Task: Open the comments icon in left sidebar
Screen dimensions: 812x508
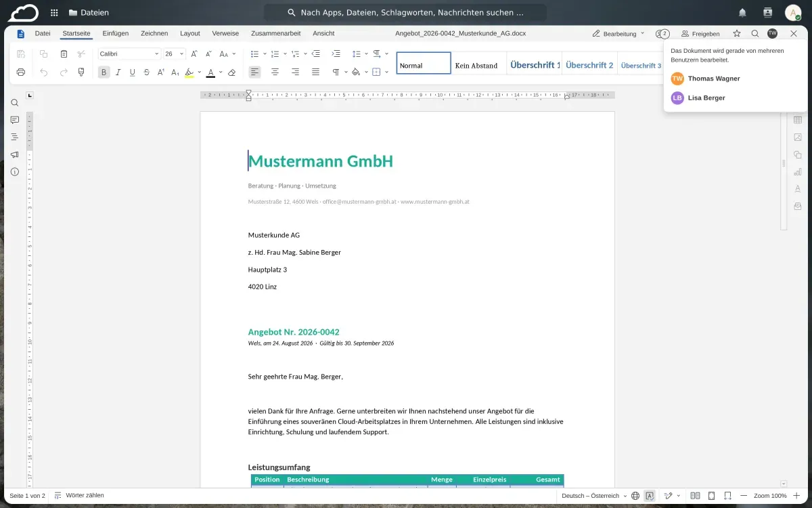Action: point(15,120)
